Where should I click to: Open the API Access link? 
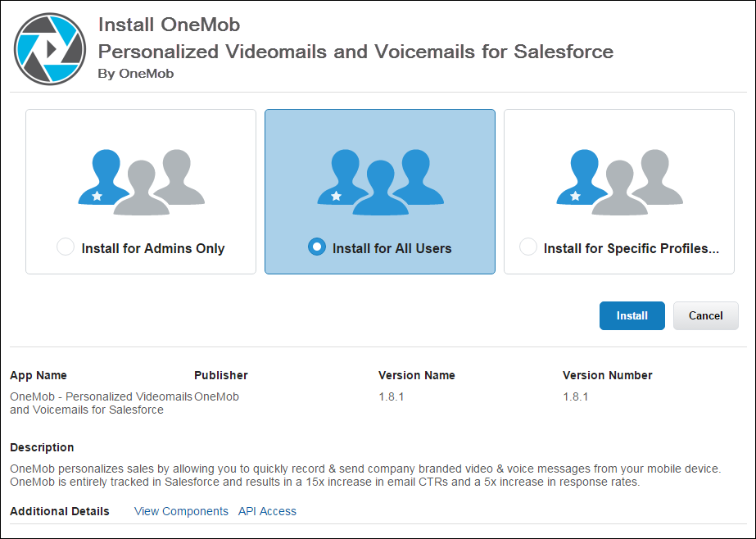tap(267, 511)
